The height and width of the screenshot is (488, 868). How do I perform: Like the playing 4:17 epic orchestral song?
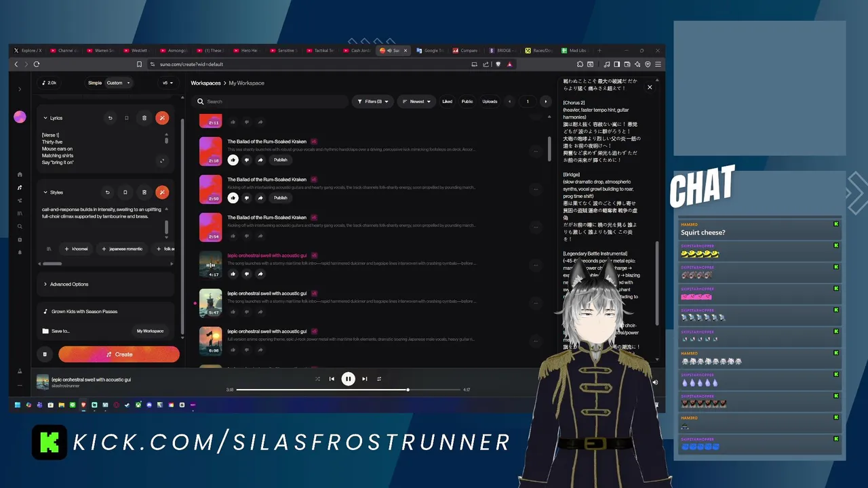click(233, 274)
